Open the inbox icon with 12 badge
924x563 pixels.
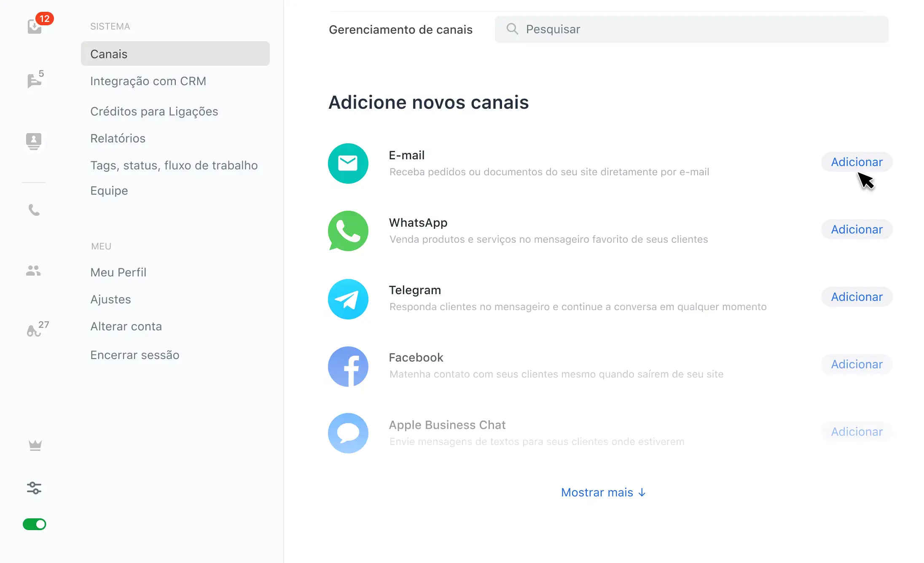coord(35,27)
